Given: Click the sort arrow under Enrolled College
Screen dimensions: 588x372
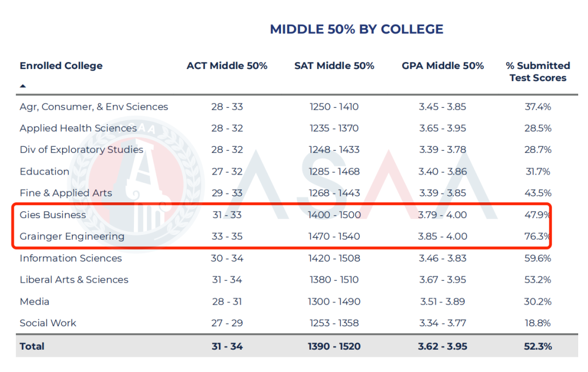Looking at the screenshot, I should pos(23,86).
